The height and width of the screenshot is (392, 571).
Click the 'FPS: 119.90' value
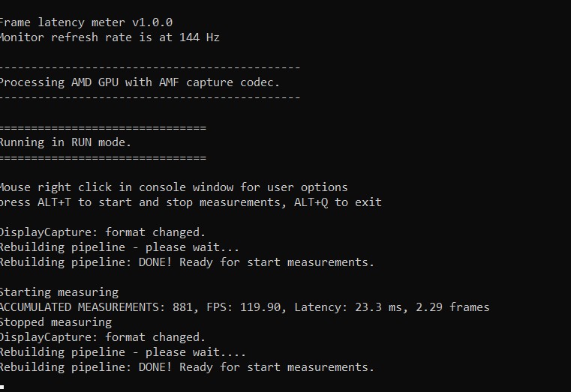(244, 307)
